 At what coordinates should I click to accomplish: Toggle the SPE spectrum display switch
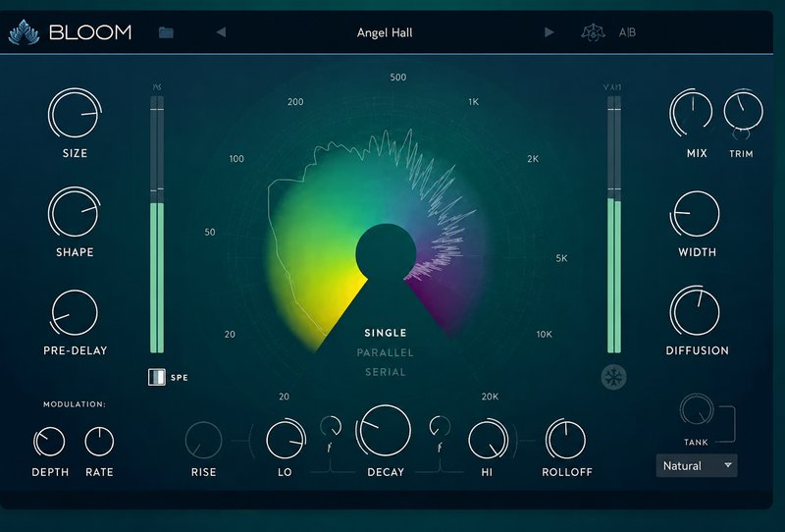coord(157,377)
